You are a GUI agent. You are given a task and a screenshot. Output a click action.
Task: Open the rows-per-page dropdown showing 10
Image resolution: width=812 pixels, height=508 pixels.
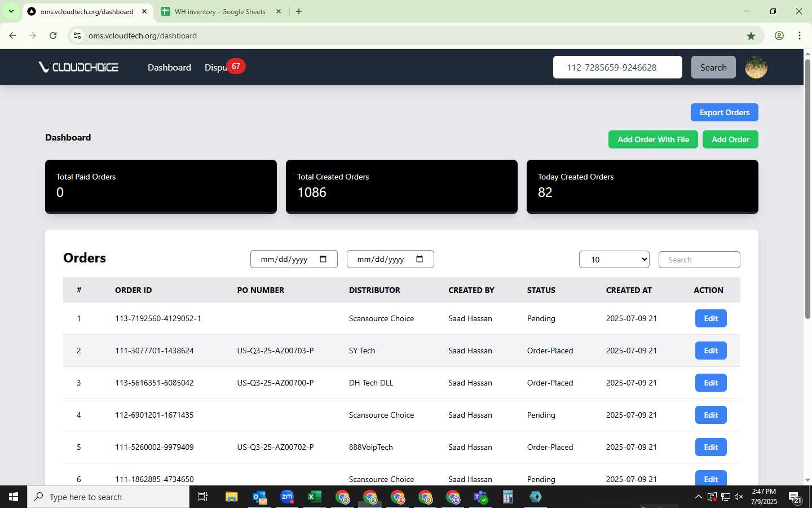(614, 260)
